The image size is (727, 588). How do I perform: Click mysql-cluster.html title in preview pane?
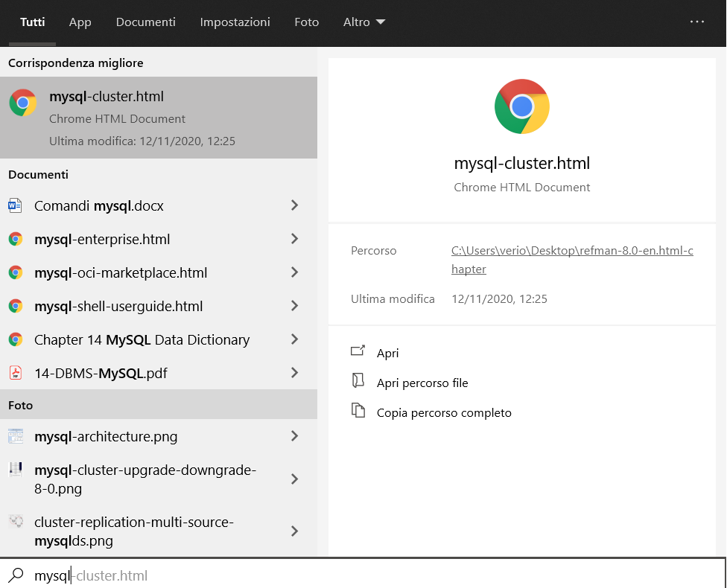522,163
